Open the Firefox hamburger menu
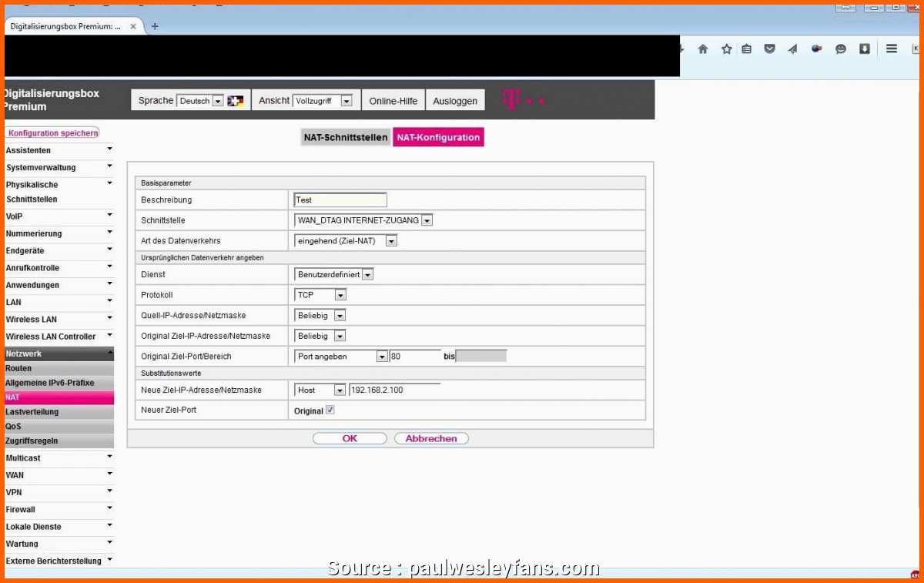Image resolution: width=924 pixels, height=583 pixels. [892, 49]
